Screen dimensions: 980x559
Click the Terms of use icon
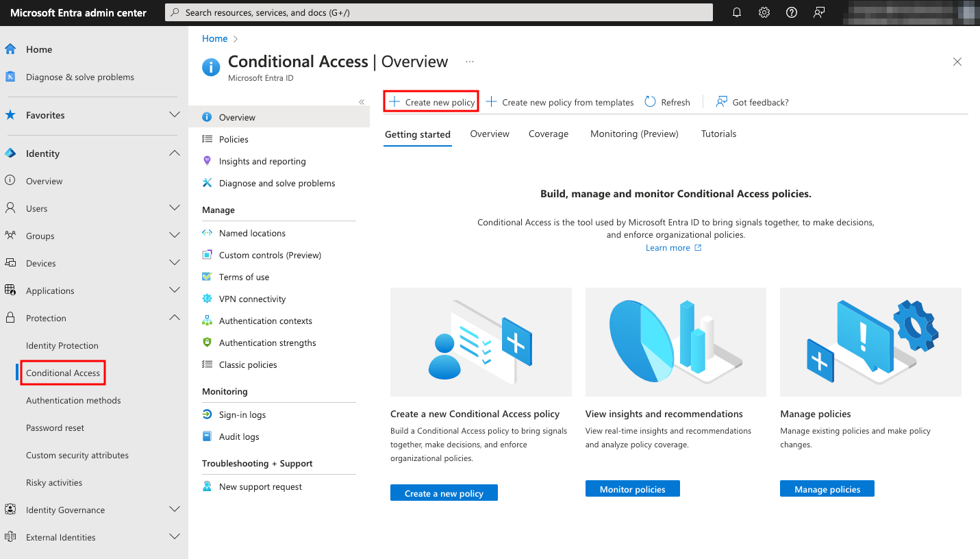[207, 277]
